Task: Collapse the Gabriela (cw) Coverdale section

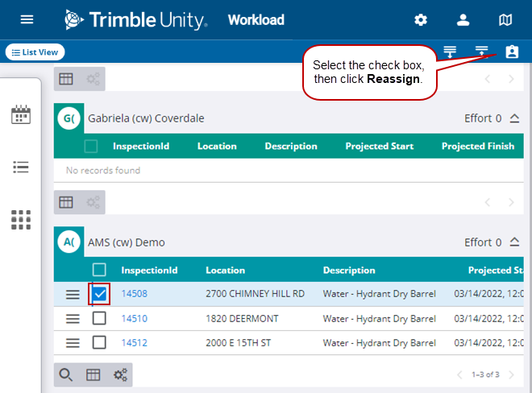Action: (514, 118)
